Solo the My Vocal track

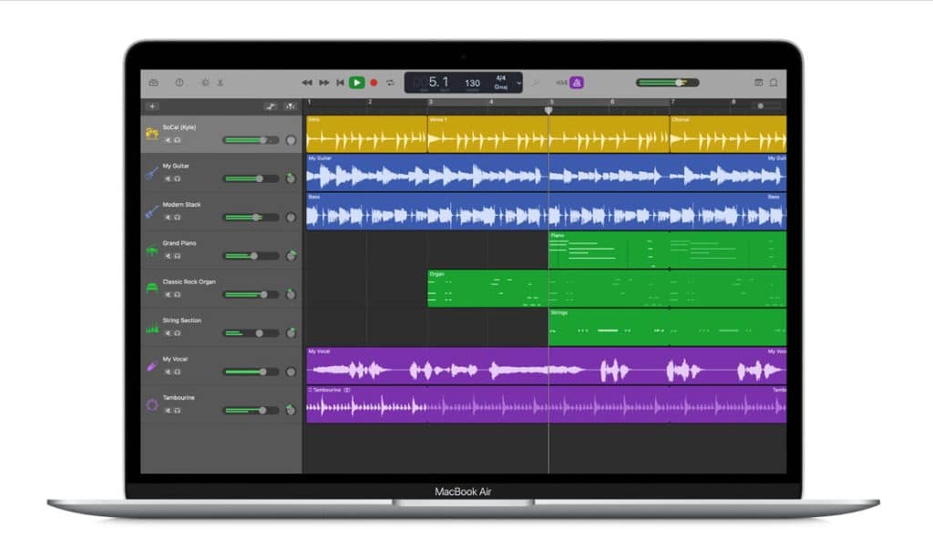point(178,372)
